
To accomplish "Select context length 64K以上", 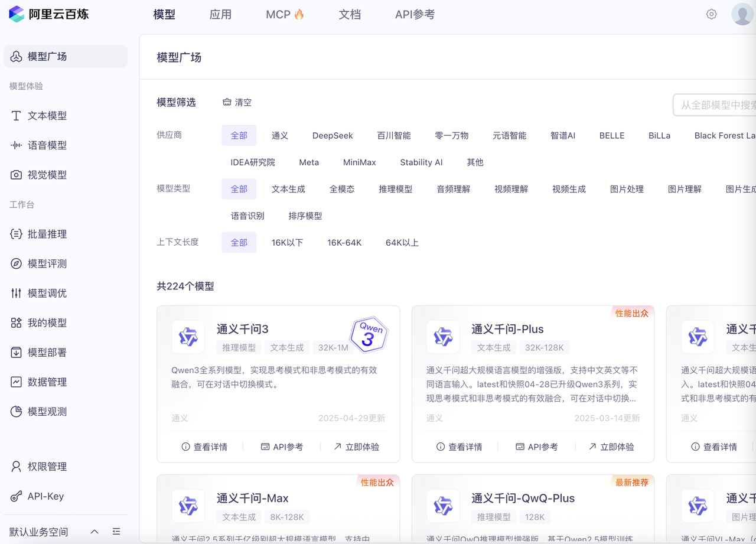I will click(402, 243).
